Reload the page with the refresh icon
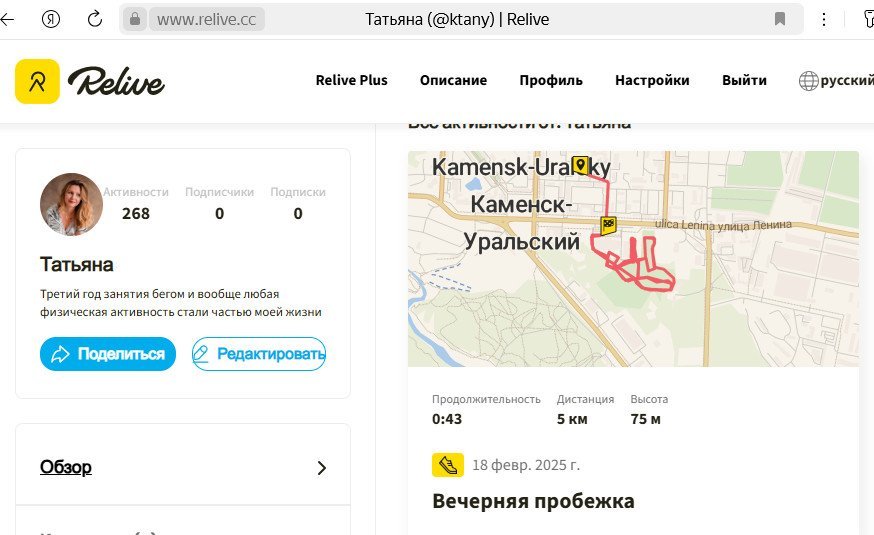 95,19
